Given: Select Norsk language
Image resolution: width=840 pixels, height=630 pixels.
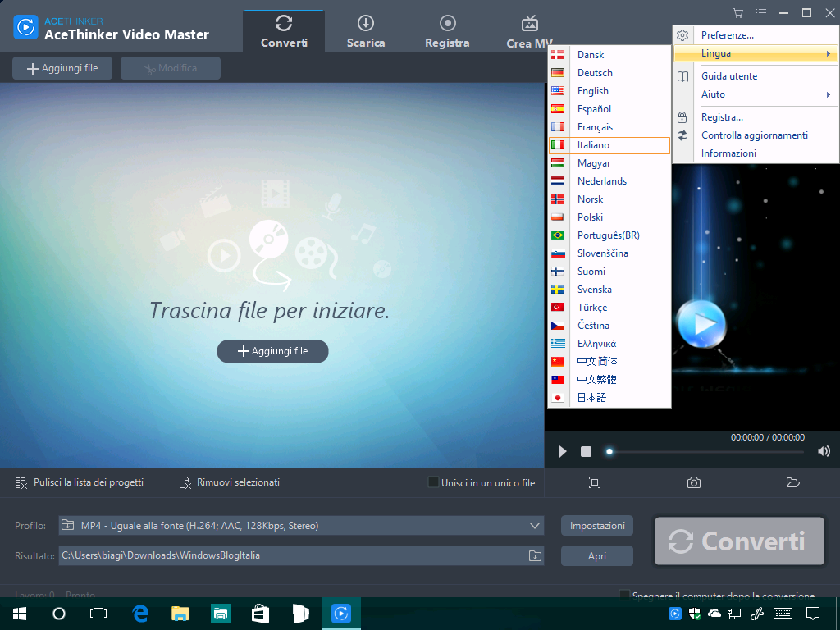Looking at the screenshot, I should (x=609, y=199).
